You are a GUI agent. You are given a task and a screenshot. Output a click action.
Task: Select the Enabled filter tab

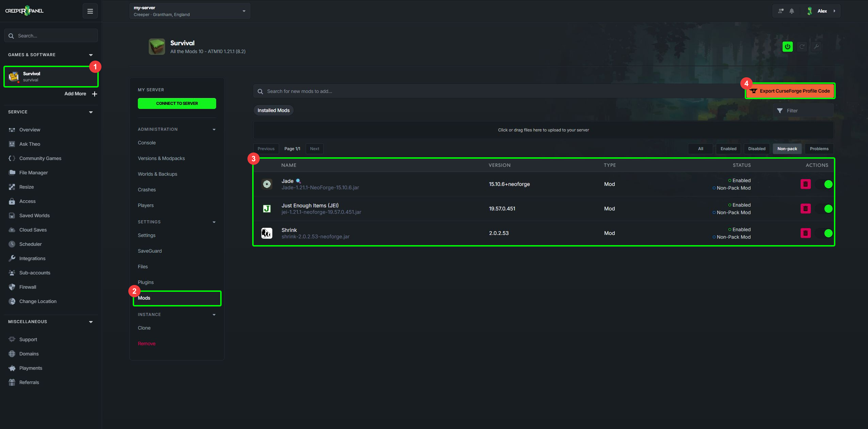(728, 149)
